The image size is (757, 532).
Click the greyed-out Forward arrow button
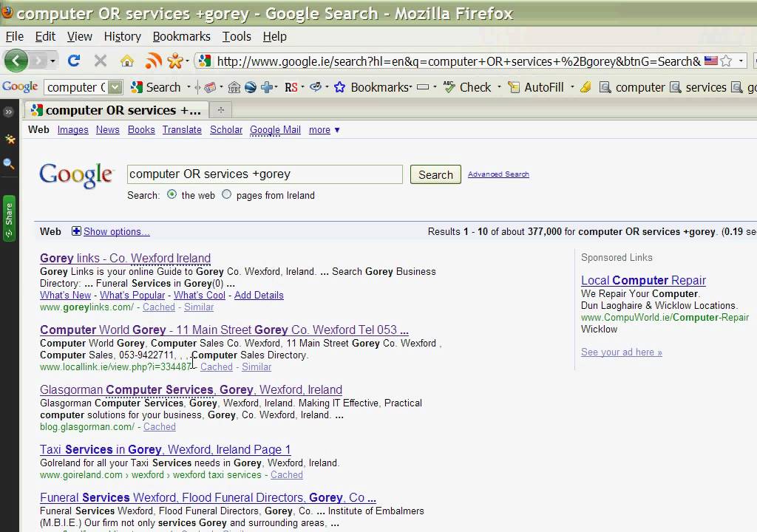pos(38,61)
